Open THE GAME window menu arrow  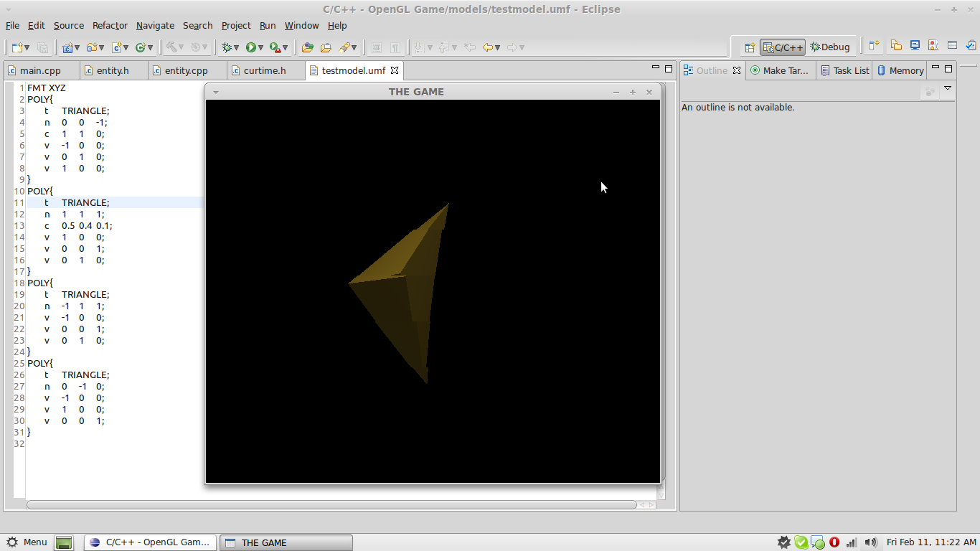(x=215, y=92)
